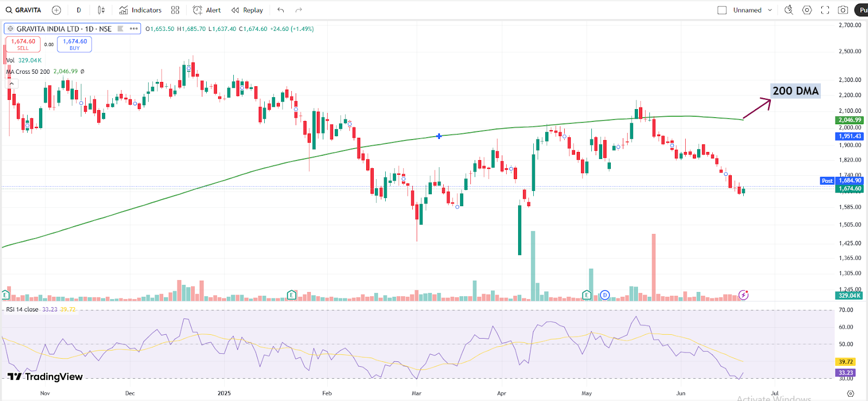Viewport: 868px width, 401px height.
Task: Enter fullscreen mode
Action: coord(825,10)
